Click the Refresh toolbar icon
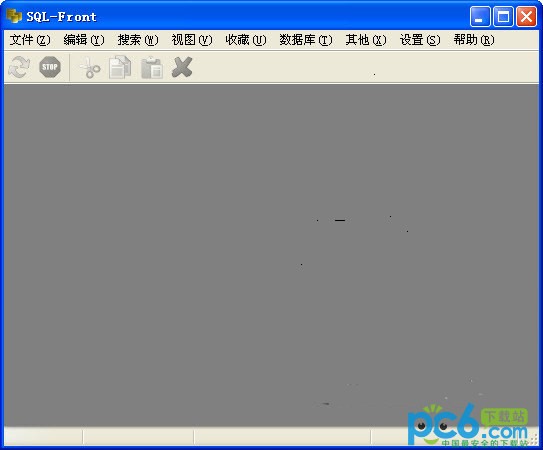This screenshot has height=450, width=543. [19, 67]
